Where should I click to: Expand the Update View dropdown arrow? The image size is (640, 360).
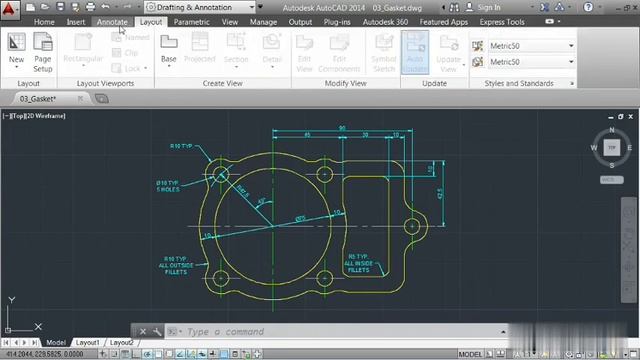(464, 65)
